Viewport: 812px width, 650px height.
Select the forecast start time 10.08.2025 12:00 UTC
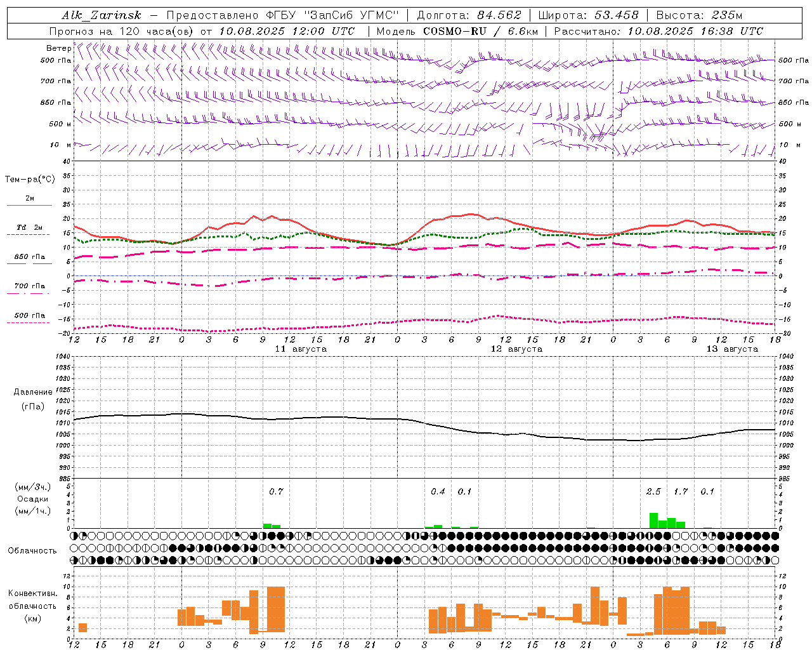[x=287, y=31]
